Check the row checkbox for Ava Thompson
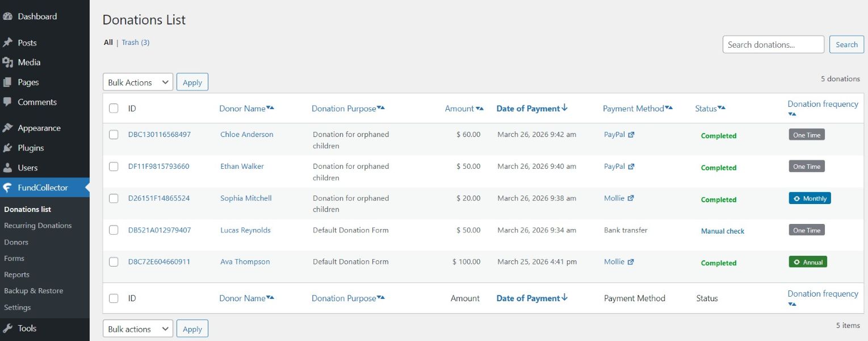Screen dimensions: 868x341 114,261
